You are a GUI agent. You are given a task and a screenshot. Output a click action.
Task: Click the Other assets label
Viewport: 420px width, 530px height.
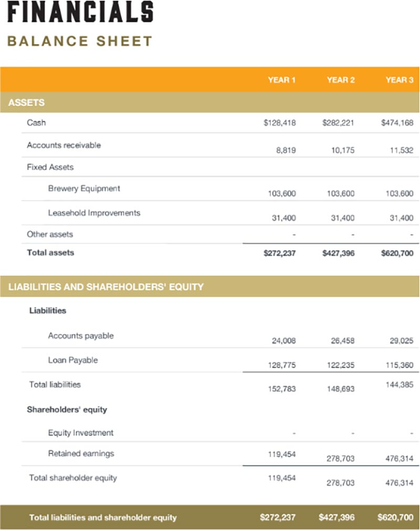click(50, 234)
